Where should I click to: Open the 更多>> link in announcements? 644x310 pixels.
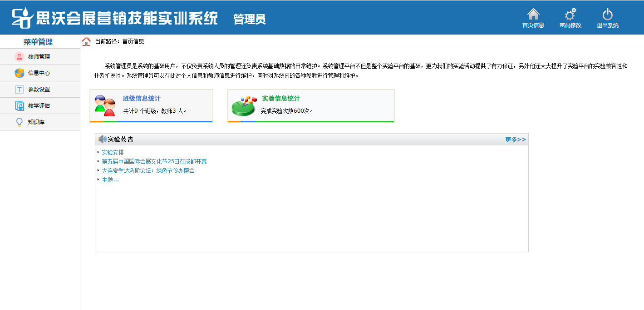[x=516, y=140]
